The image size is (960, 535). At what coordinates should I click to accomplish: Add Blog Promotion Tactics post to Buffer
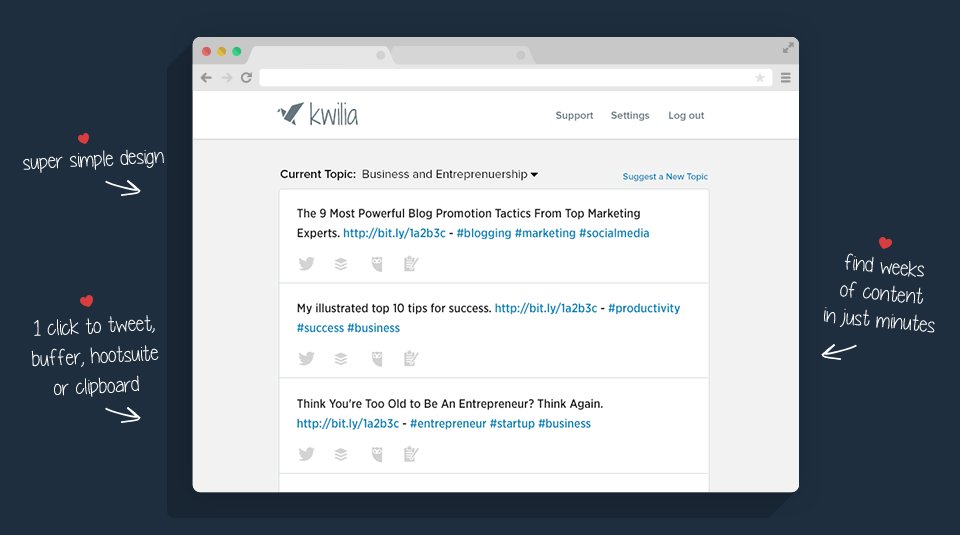click(x=341, y=263)
